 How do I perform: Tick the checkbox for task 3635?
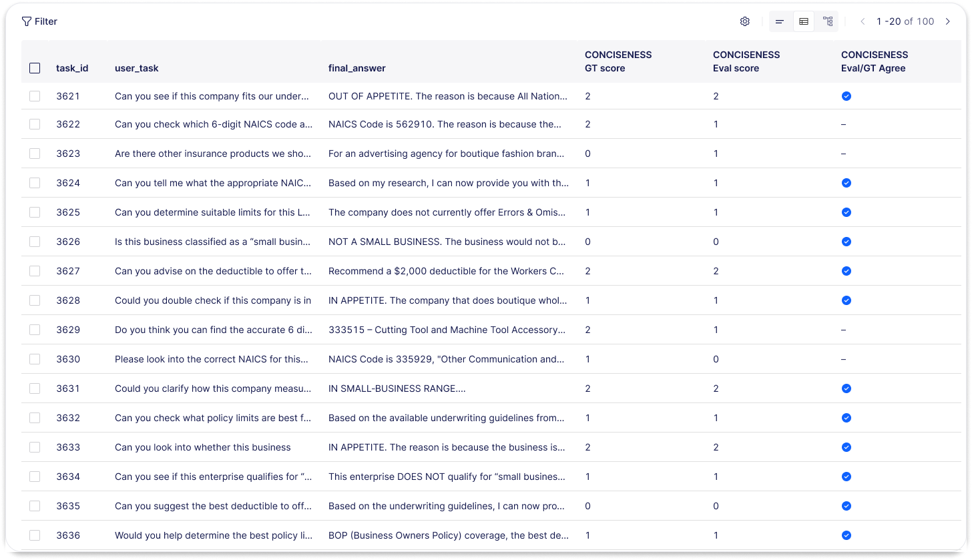35,506
